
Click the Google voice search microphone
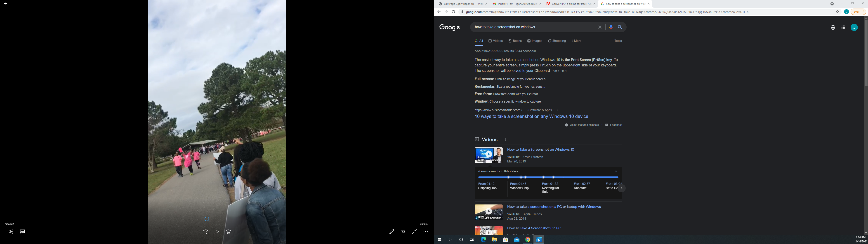click(x=611, y=27)
